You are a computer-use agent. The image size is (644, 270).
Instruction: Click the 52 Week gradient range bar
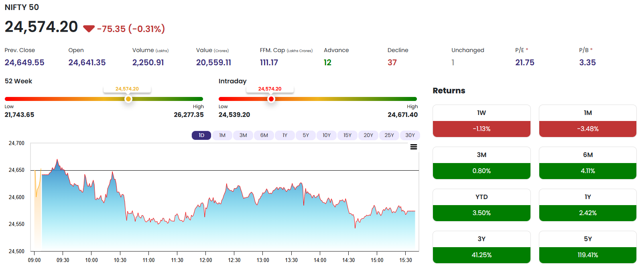point(104,99)
